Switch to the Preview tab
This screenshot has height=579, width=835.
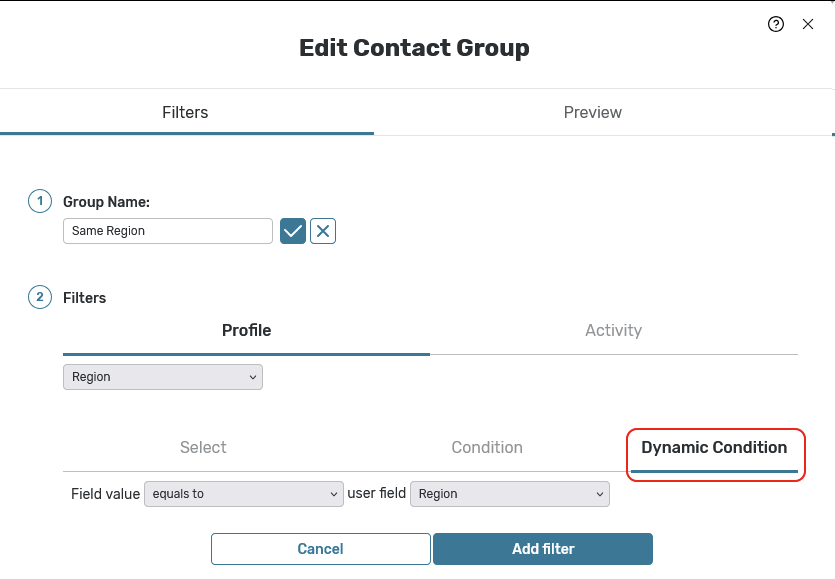click(x=592, y=112)
